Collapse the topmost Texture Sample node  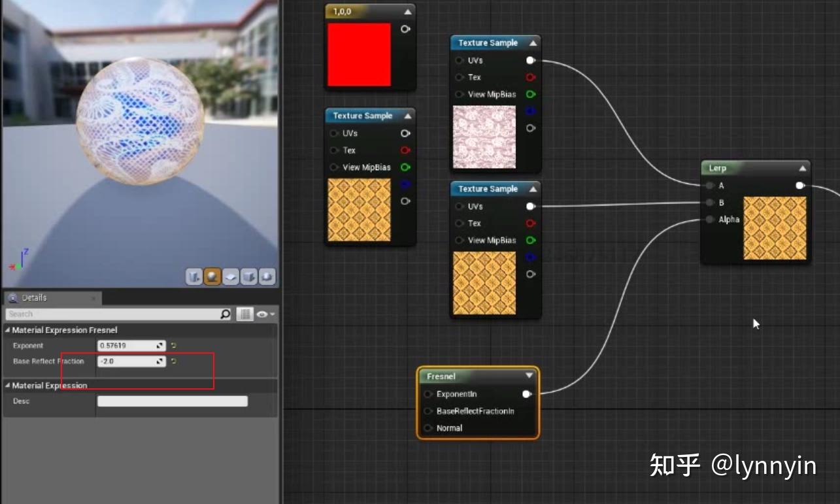(x=533, y=42)
